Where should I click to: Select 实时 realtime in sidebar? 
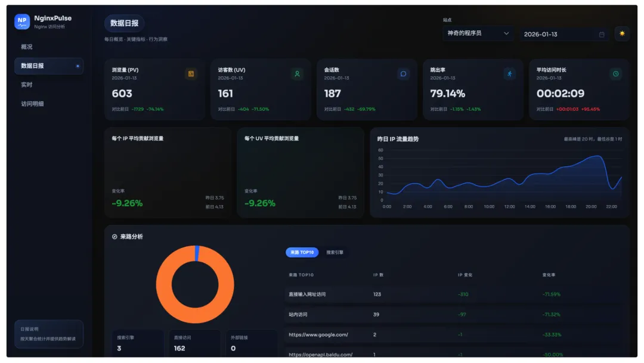tap(27, 85)
